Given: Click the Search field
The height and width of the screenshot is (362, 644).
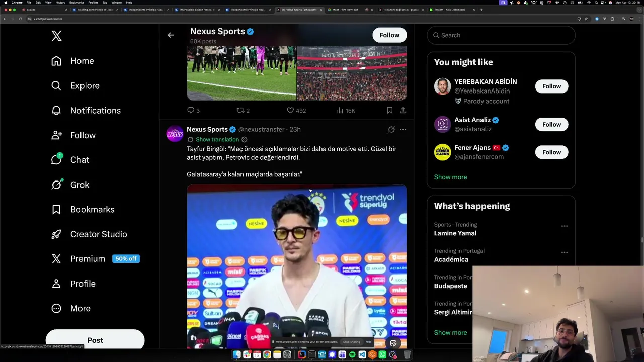Looking at the screenshot, I should [x=501, y=35].
